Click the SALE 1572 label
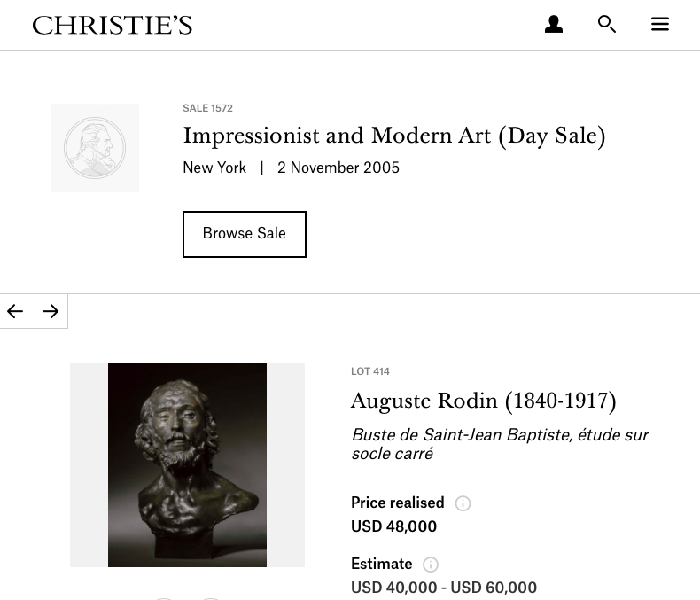This screenshot has width=700, height=600. click(x=207, y=108)
